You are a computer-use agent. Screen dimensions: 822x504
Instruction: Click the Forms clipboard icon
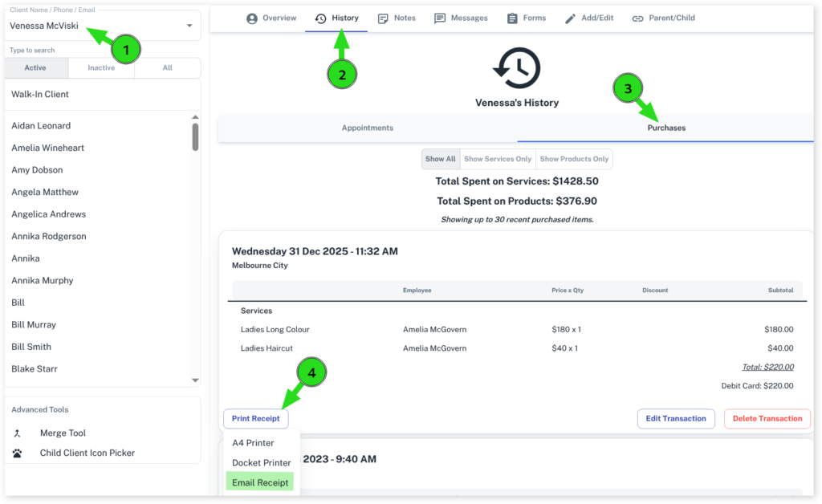tap(512, 18)
